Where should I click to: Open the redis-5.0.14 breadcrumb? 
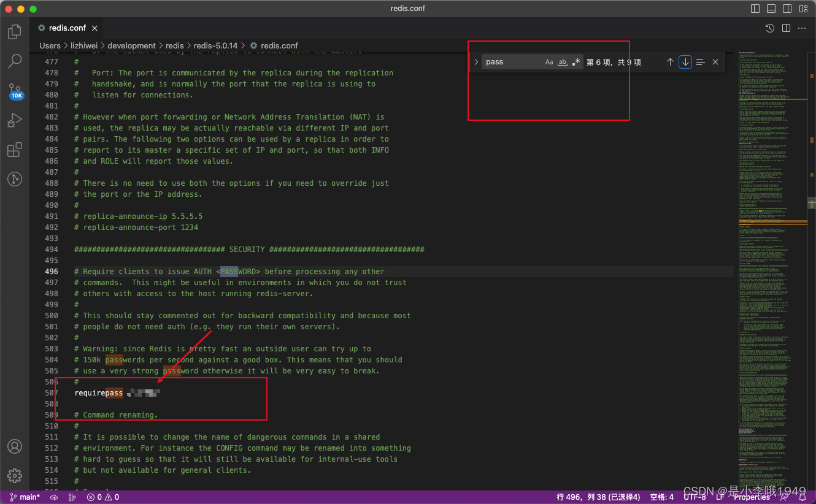tap(215, 45)
